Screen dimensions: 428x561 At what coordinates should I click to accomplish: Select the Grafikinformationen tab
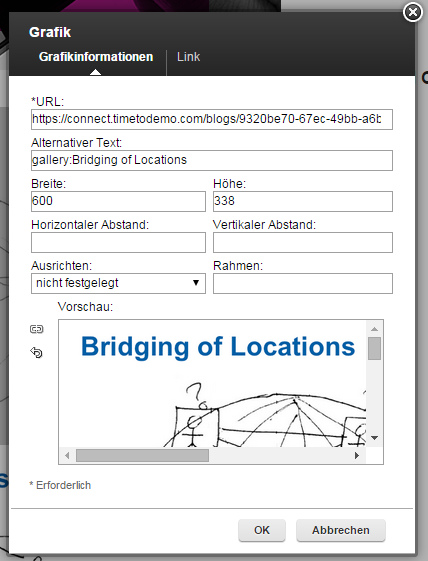tap(96, 57)
